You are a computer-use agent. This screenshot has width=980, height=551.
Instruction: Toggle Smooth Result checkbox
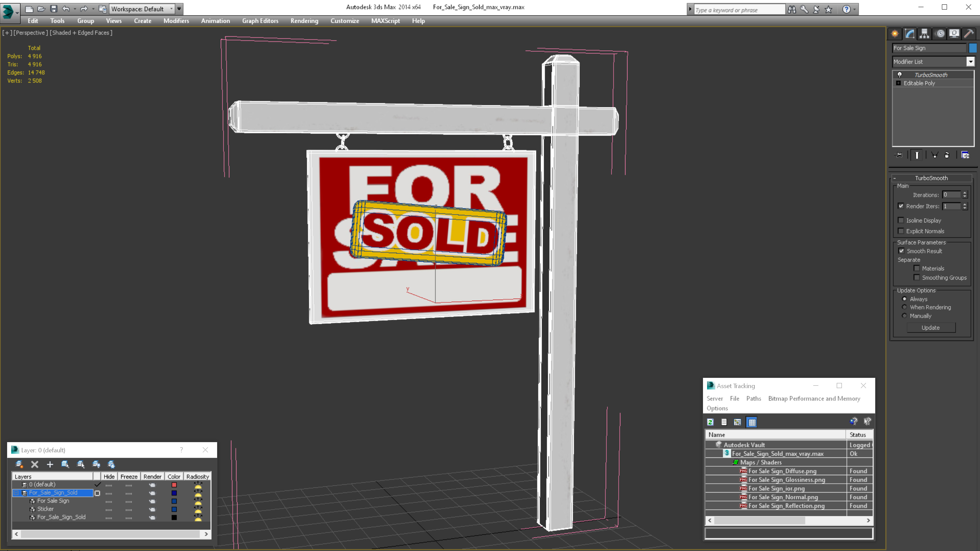coord(901,251)
